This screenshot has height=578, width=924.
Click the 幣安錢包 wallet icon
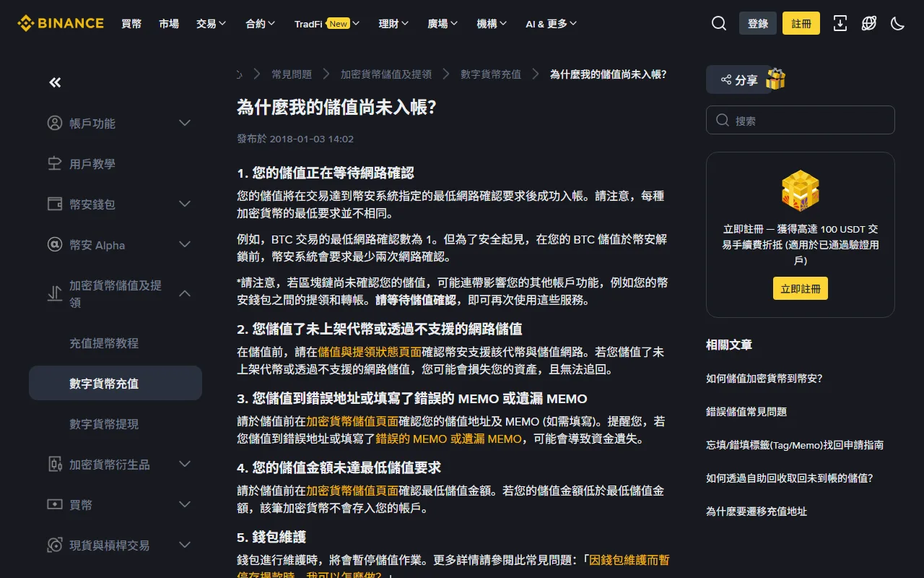pyautogui.click(x=55, y=204)
